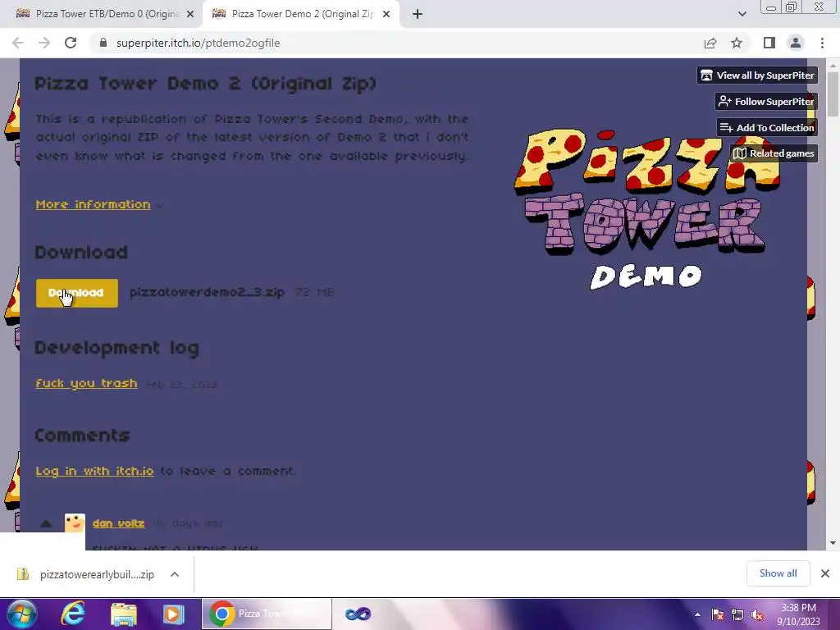Go forward to the next page

tap(44, 43)
